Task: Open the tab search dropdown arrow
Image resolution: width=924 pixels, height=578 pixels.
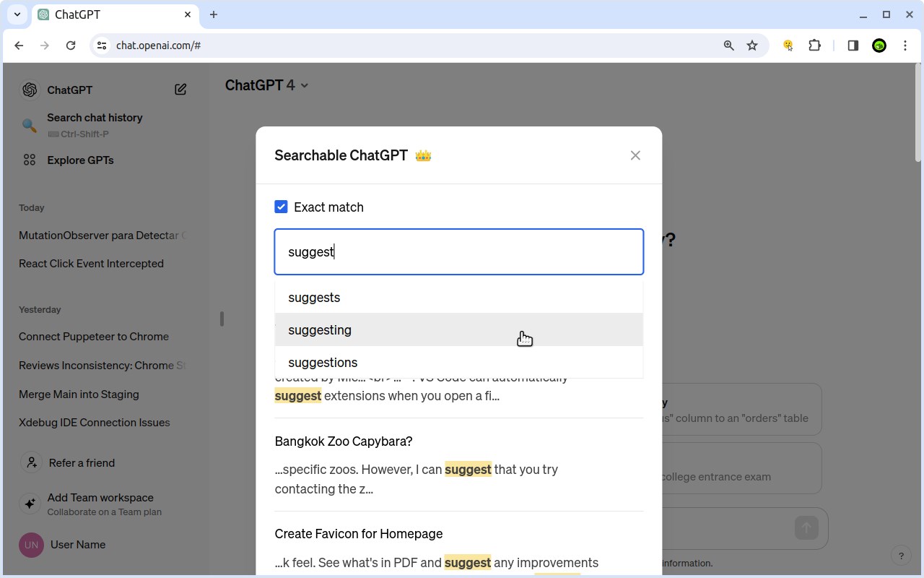Action: point(17,14)
